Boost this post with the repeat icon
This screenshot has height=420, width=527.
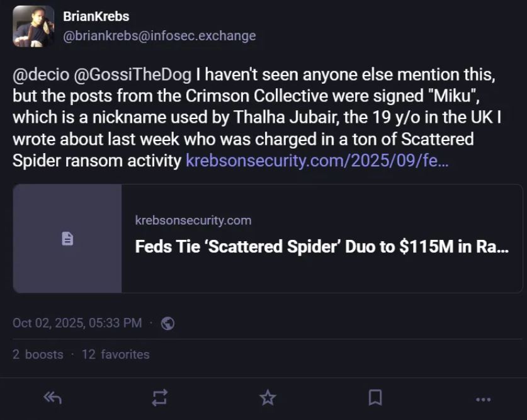pos(160,397)
